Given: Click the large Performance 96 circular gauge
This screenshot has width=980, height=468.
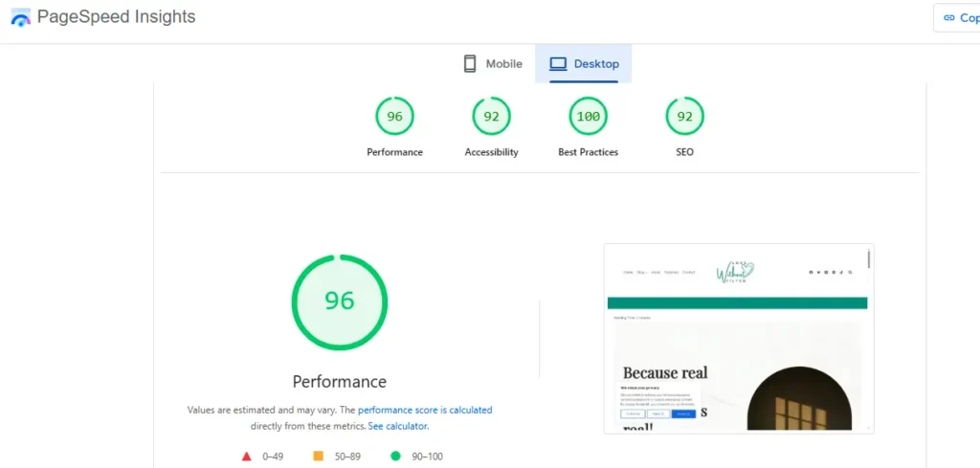Looking at the screenshot, I should (x=339, y=301).
